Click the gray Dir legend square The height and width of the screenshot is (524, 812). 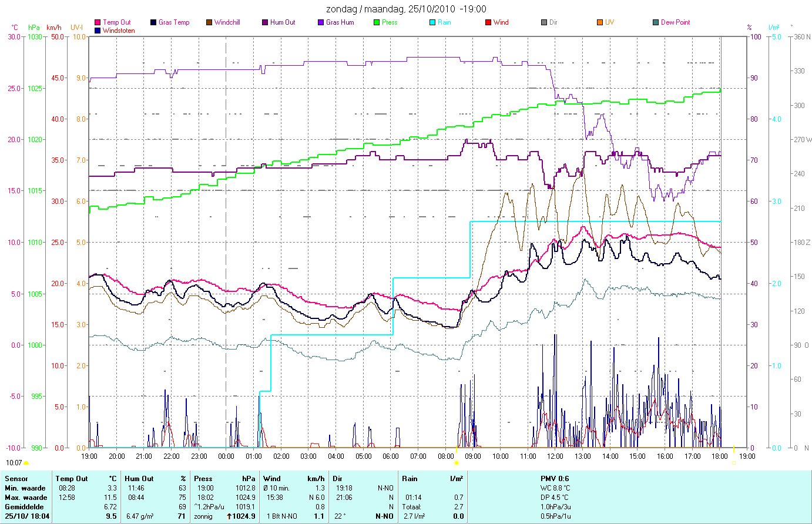544,22
